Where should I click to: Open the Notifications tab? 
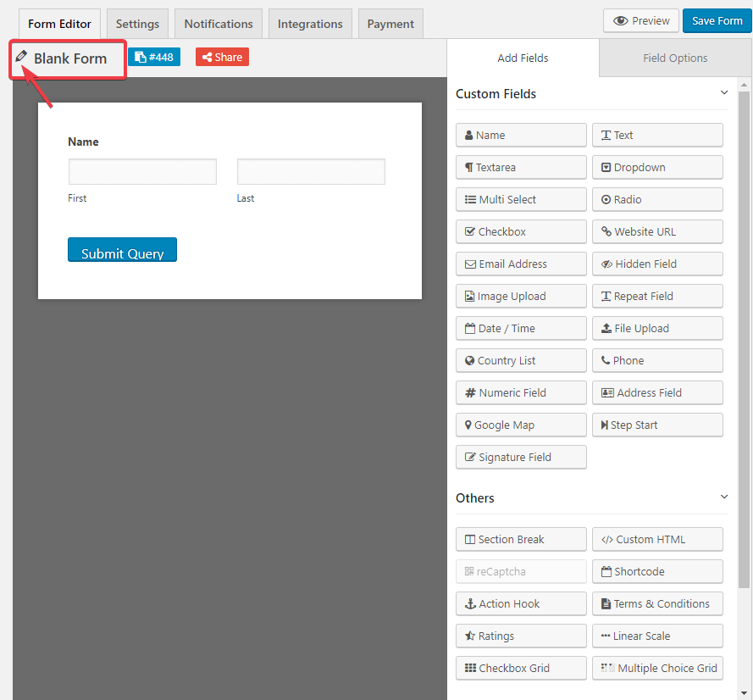(x=219, y=24)
